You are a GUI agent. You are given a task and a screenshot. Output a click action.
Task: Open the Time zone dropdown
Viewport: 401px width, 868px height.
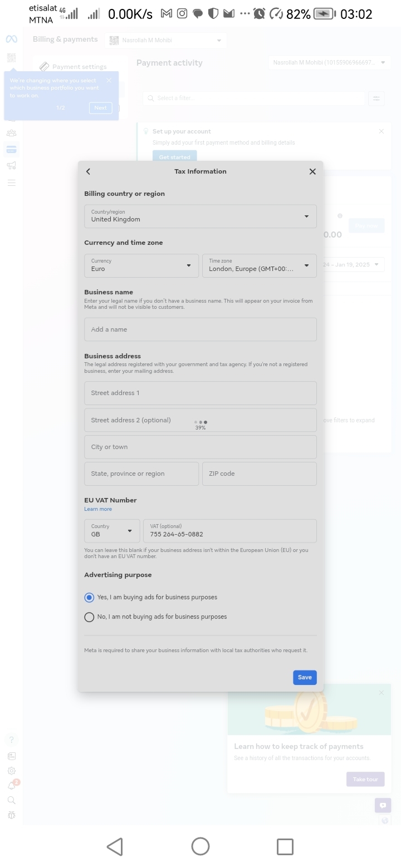(x=259, y=265)
